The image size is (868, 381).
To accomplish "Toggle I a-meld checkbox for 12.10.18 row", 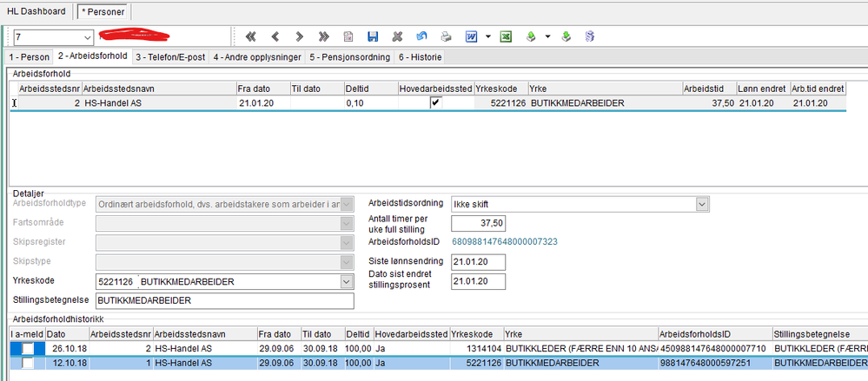I will (28, 364).
